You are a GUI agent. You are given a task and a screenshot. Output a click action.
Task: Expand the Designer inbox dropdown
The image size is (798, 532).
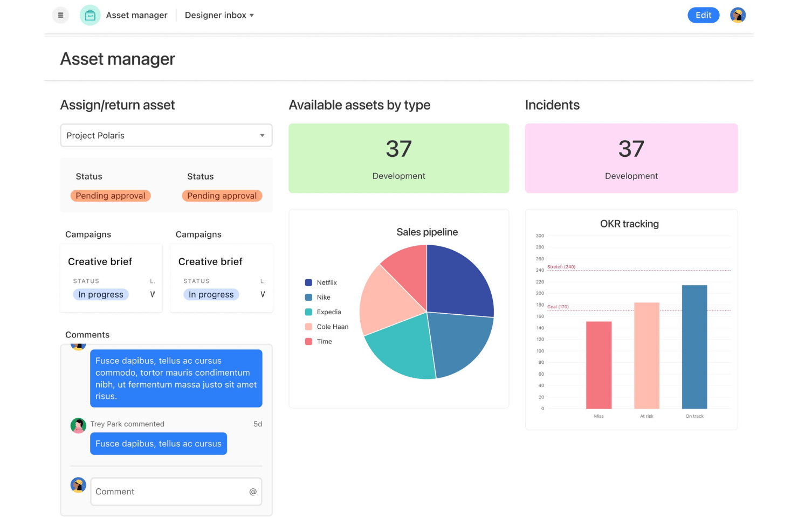pos(219,15)
